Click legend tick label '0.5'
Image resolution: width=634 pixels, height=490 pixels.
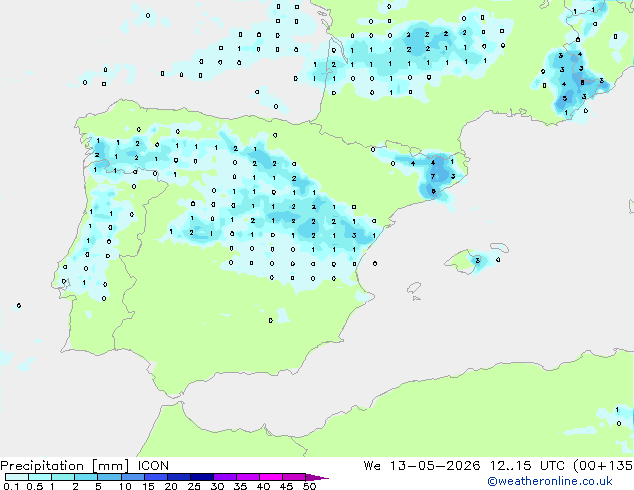pos(35,486)
